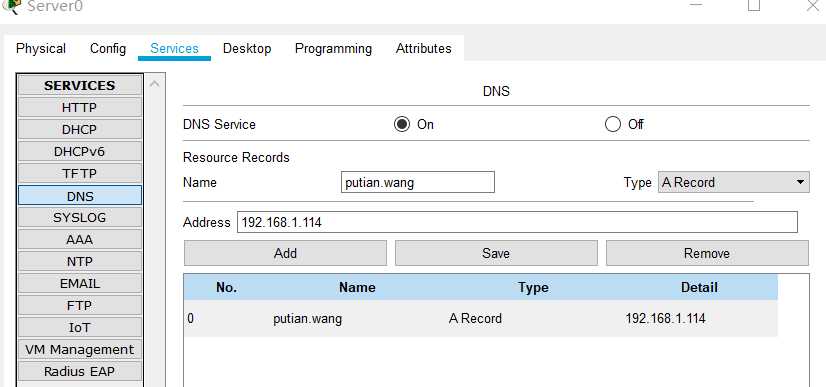
Task: Select the putian.wang record row
Action: point(480,319)
